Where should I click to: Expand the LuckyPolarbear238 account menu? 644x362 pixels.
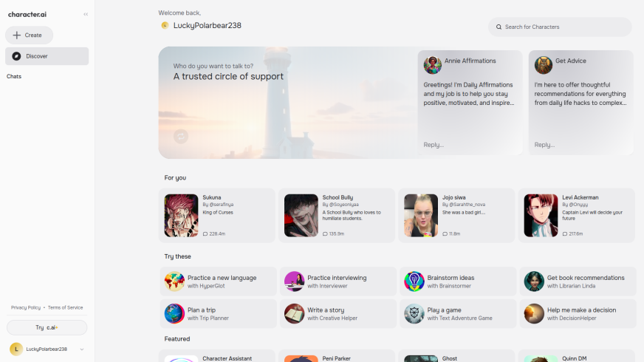point(81,349)
